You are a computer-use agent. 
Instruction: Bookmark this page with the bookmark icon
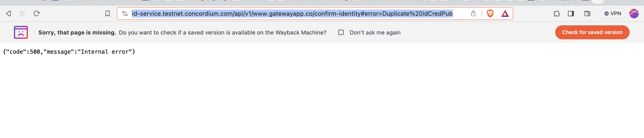pos(108,14)
